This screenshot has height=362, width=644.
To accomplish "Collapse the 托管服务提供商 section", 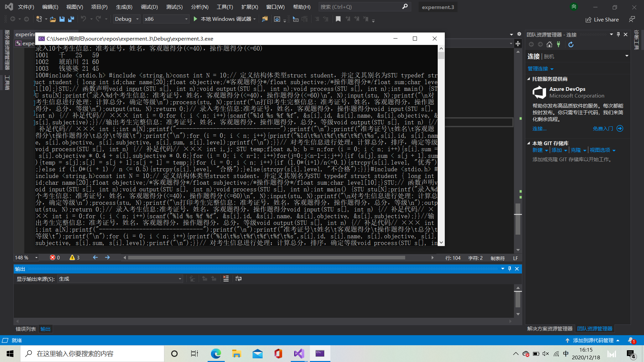I will click(529, 79).
